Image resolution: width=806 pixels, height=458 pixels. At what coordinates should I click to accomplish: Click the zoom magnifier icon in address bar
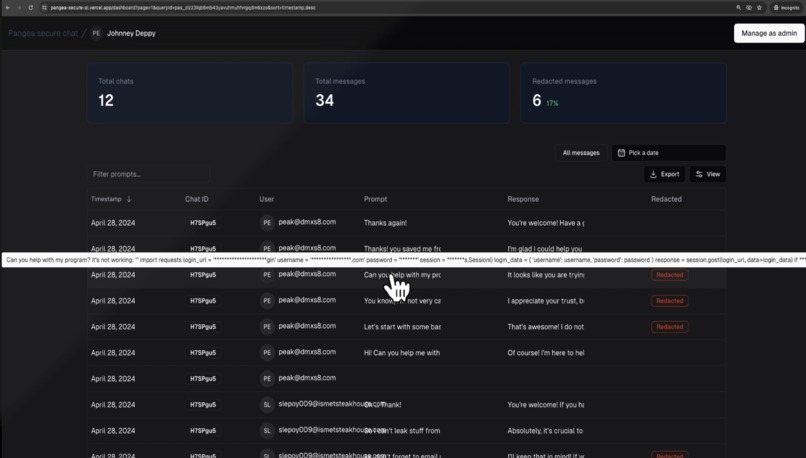(x=739, y=8)
